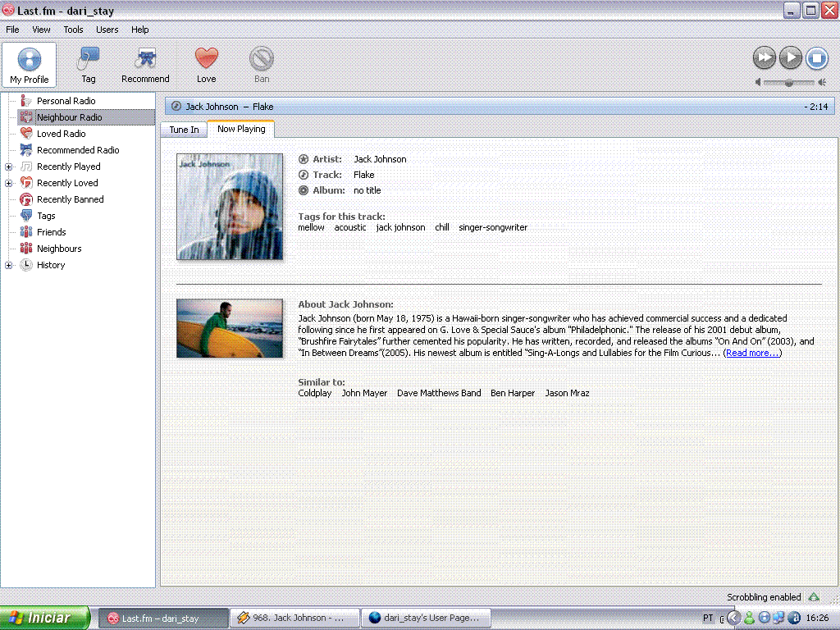Open Tags in the sidebar
Screen dimensions: 840x630
tap(46, 216)
